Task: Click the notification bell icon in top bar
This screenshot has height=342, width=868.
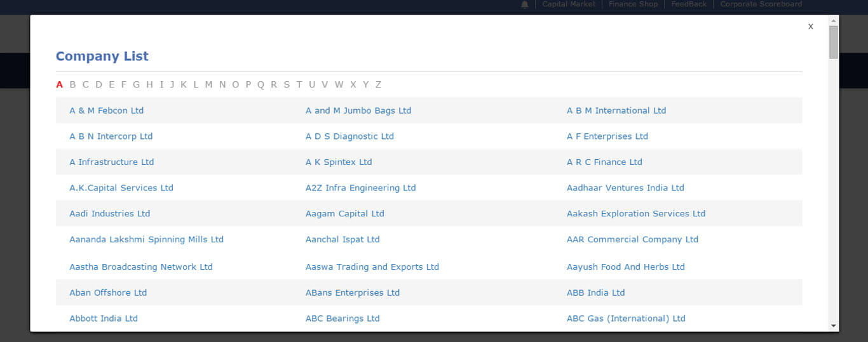Action: 524,4
